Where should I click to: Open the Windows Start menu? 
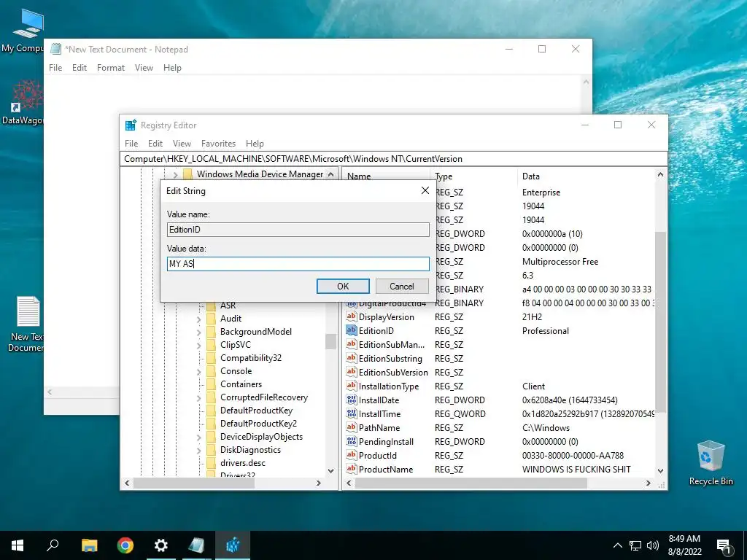[x=18, y=545]
